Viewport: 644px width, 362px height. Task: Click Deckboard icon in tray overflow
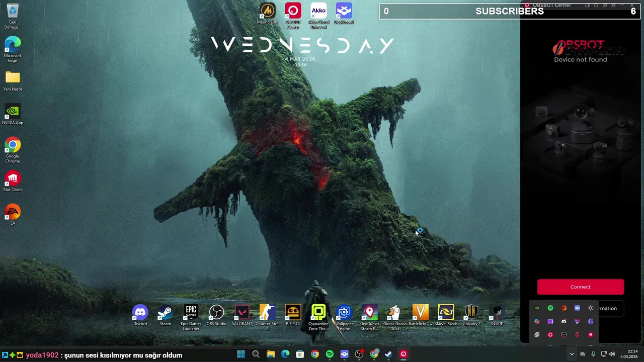point(577,308)
